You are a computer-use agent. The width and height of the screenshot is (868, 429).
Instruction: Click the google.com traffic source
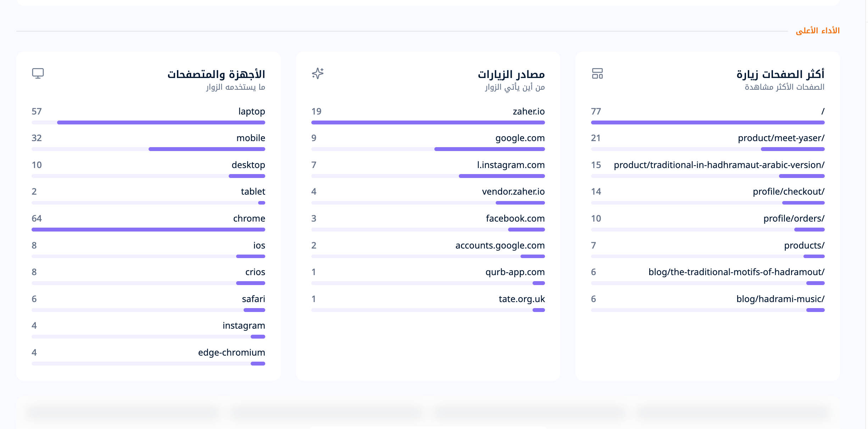pos(520,138)
